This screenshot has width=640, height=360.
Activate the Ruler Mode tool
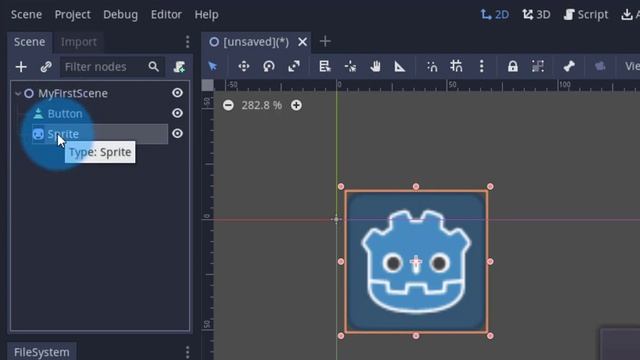pos(400,66)
